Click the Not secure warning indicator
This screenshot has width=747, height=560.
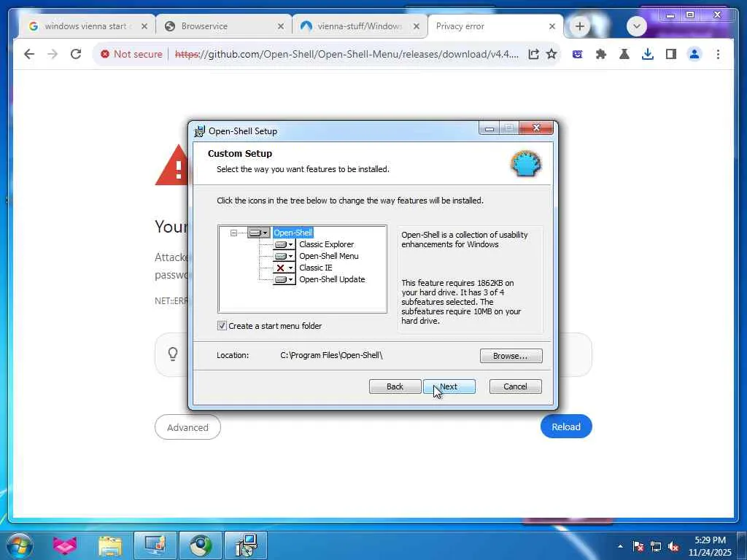point(131,54)
